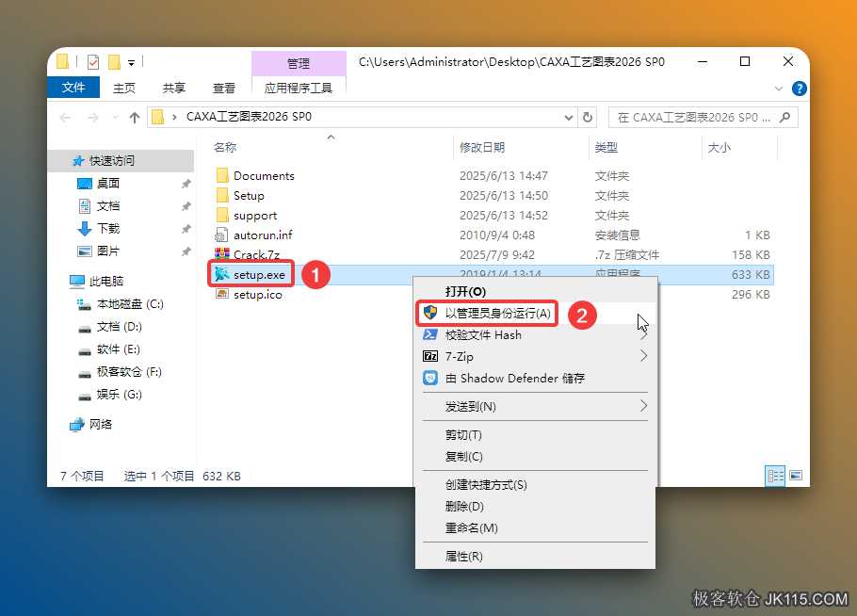Click the forward navigation arrow
The image size is (857, 616).
pyautogui.click(x=93, y=118)
